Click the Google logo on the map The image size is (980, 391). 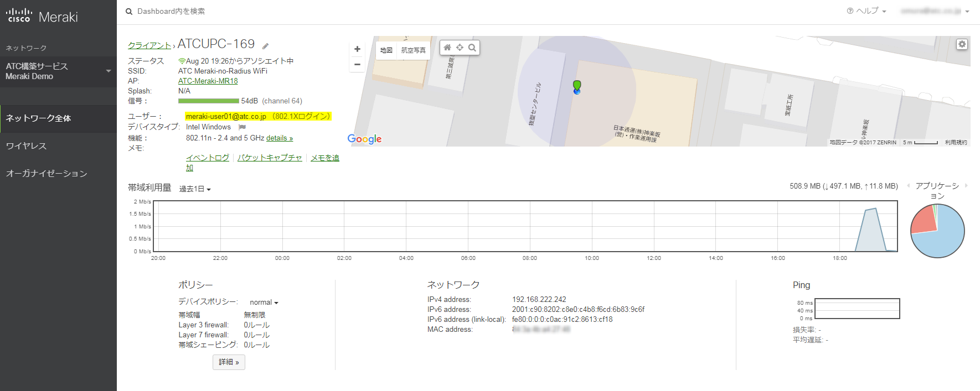(x=364, y=139)
